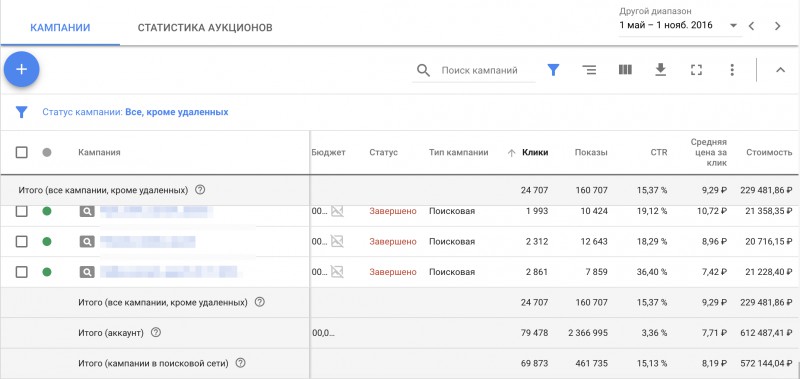Open the three-dot more options menu
The height and width of the screenshot is (379, 800).
click(x=732, y=70)
